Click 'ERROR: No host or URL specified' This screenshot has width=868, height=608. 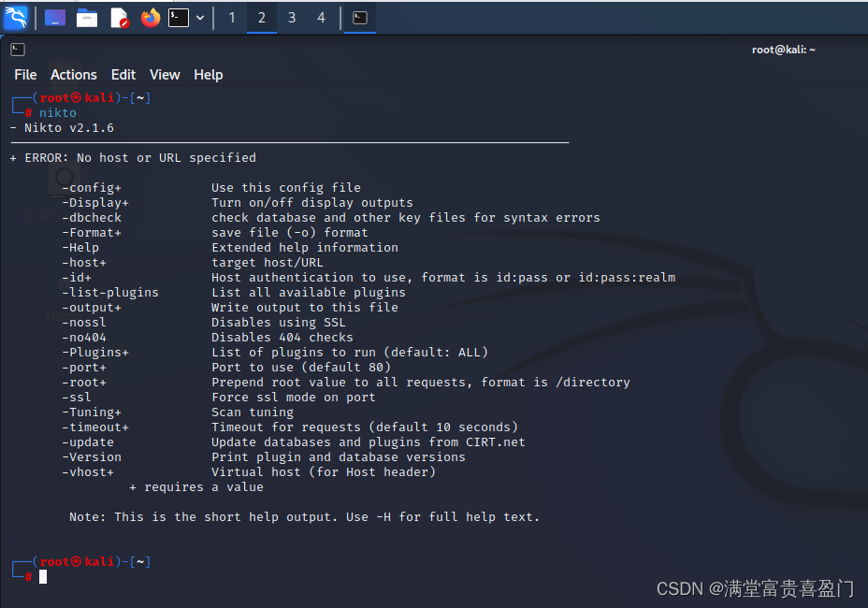point(140,158)
